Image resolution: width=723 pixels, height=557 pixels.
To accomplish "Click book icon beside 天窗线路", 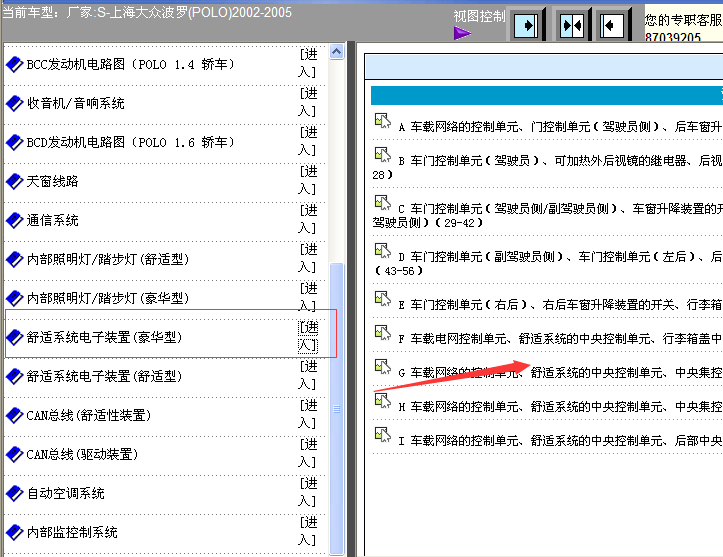I will 14,181.
